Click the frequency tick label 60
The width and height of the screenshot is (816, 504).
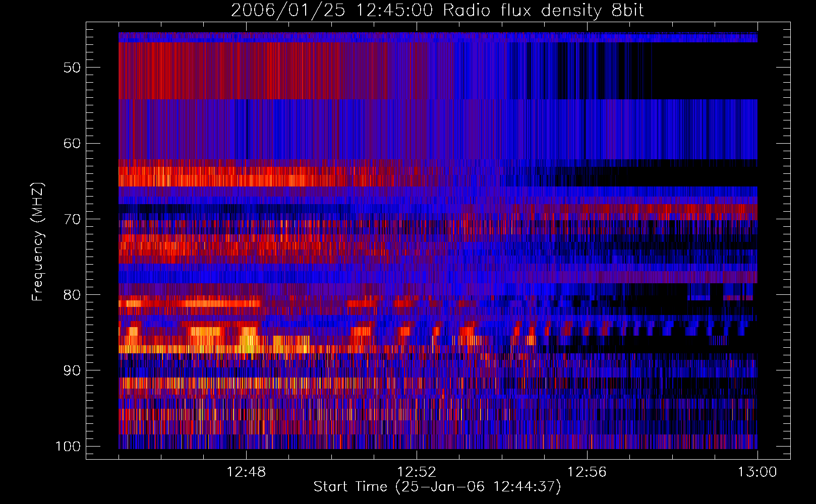click(72, 143)
